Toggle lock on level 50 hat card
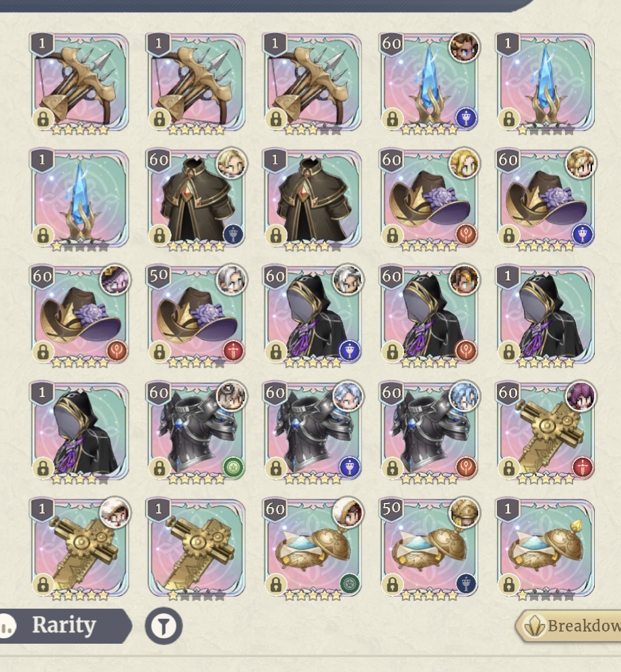This screenshot has width=621, height=672. pos(160,352)
